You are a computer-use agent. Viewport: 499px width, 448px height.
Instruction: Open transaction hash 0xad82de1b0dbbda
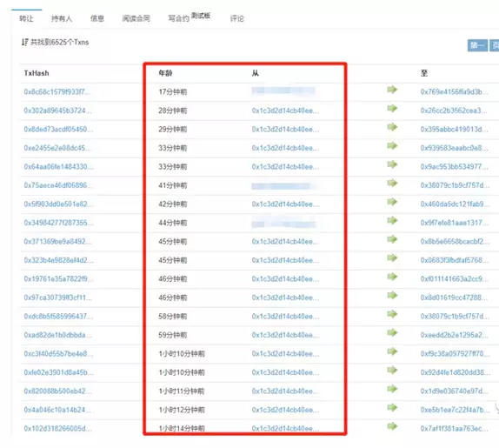pyautogui.click(x=57, y=335)
